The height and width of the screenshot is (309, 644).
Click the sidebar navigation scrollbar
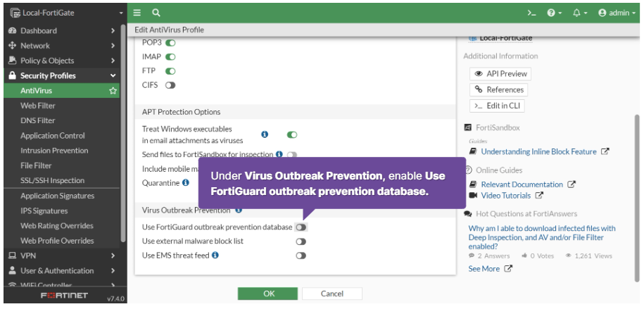pos(122,134)
